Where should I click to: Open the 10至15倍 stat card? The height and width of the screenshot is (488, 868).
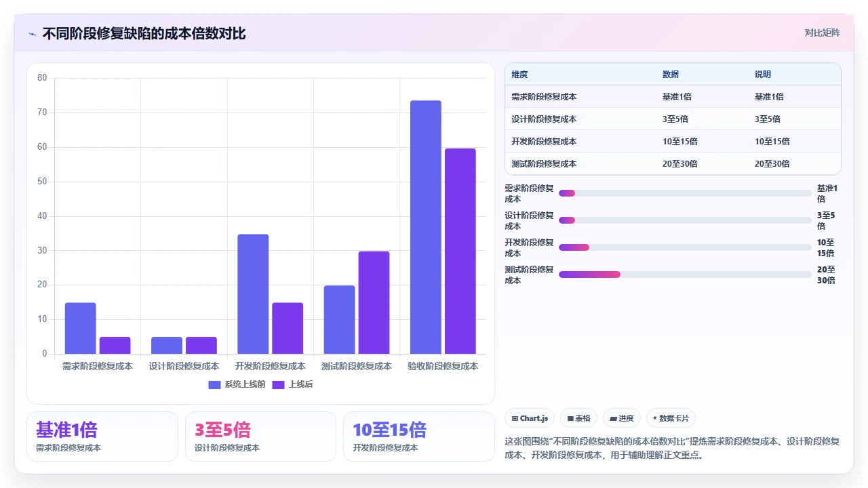click(x=419, y=436)
